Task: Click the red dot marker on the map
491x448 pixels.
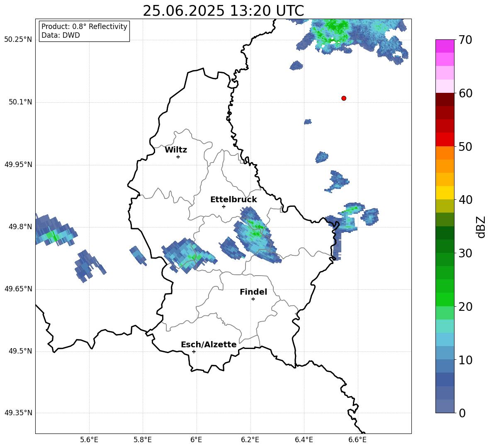Action: point(343,98)
